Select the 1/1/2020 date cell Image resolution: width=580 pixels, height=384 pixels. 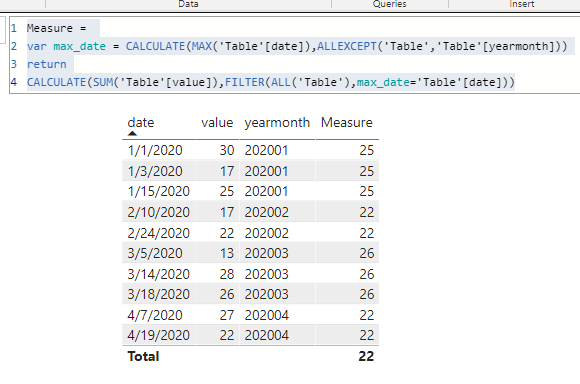click(155, 150)
